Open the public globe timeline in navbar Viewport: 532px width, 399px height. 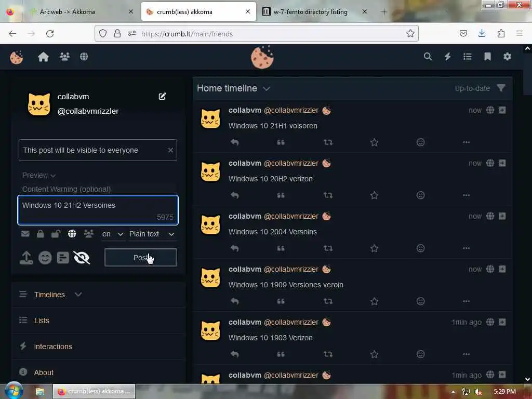pyautogui.click(x=84, y=56)
